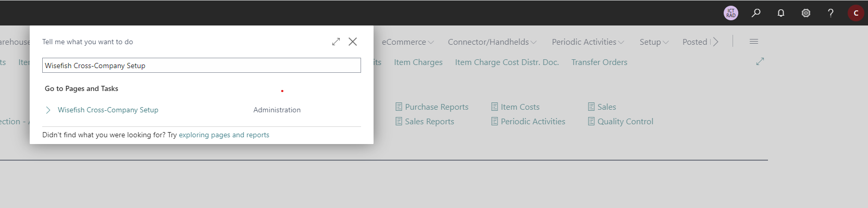This screenshot has width=868, height=208.
Task: Click the Sales Reports document icon
Action: click(x=399, y=122)
